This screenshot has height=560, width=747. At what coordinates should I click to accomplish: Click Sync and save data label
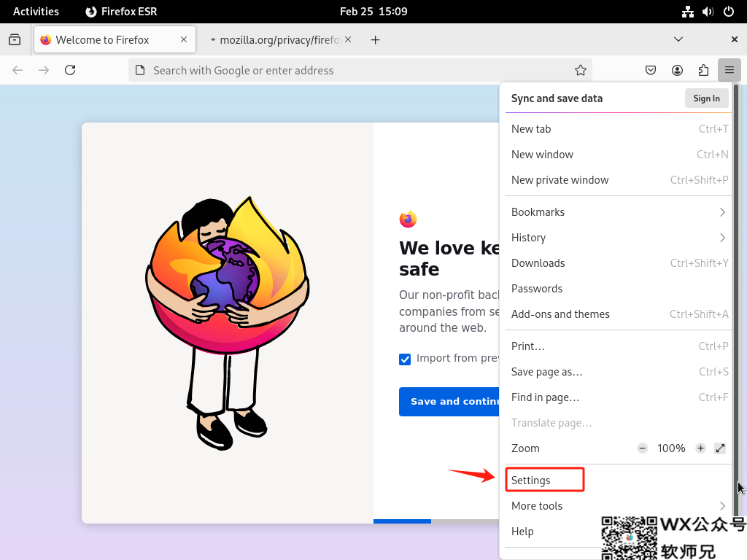[x=557, y=98]
